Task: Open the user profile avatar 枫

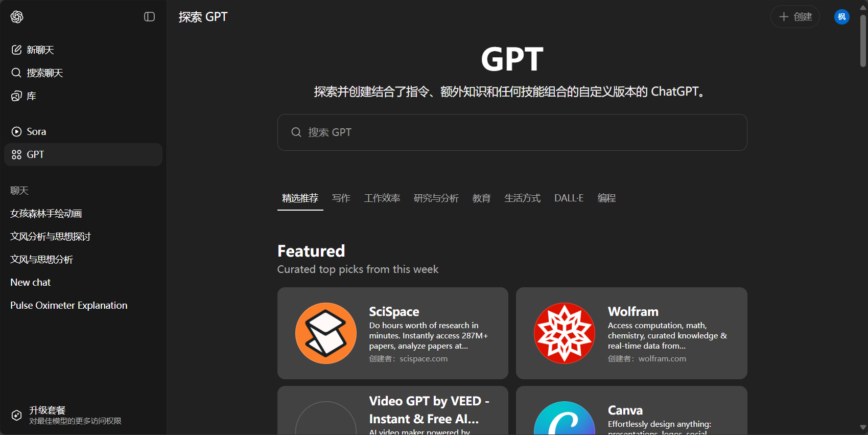Action: (842, 17)
